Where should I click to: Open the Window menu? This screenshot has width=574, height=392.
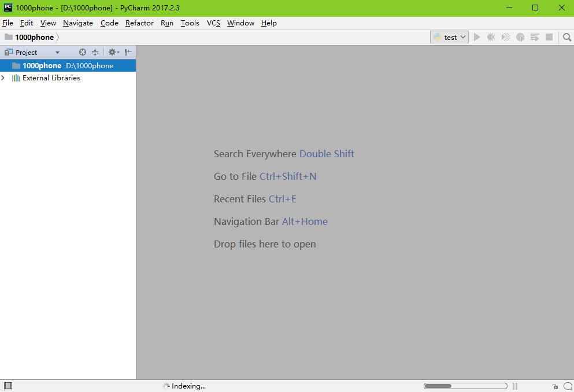pos(240,23)
